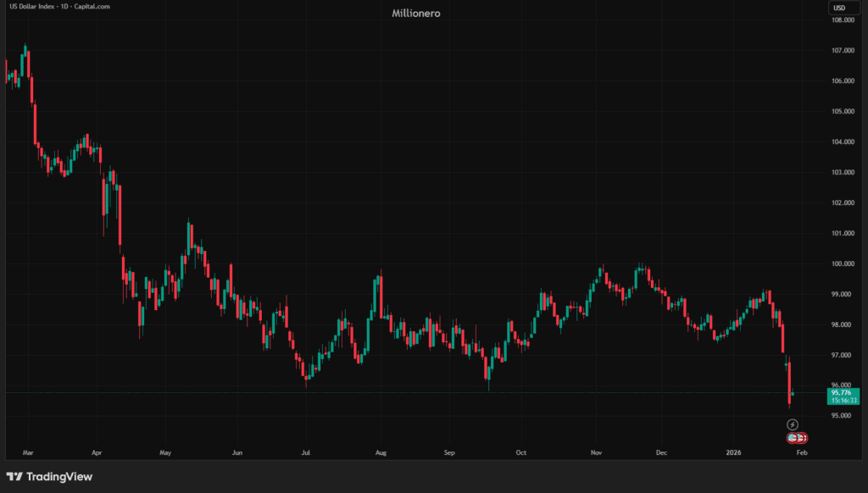Click the Oct marker on time axis
This screenshot has width=868, height=493.
pos(521,452)
